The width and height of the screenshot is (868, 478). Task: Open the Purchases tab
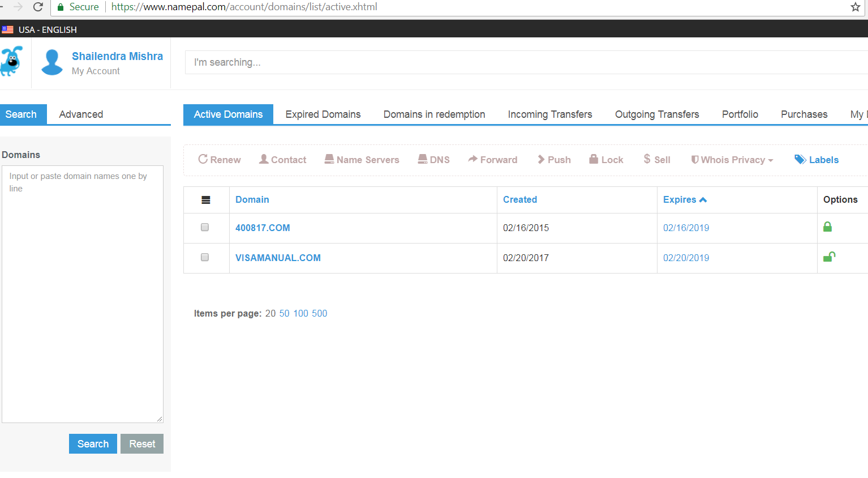coord(804,114)
